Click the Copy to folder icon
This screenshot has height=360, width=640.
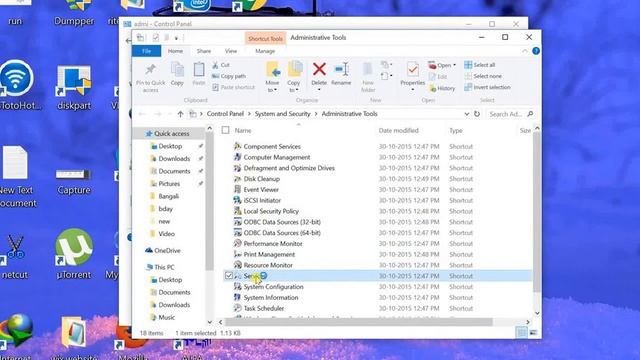point(294,69)
